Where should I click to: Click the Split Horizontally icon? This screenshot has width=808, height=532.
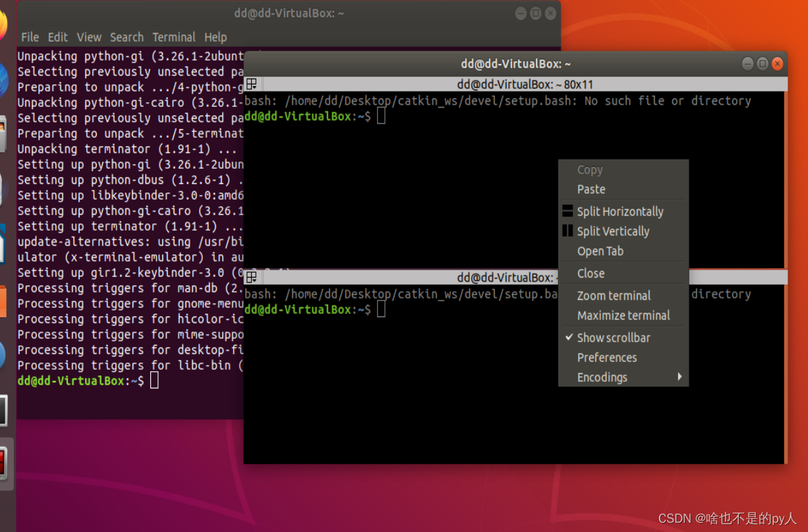point(567,212)
